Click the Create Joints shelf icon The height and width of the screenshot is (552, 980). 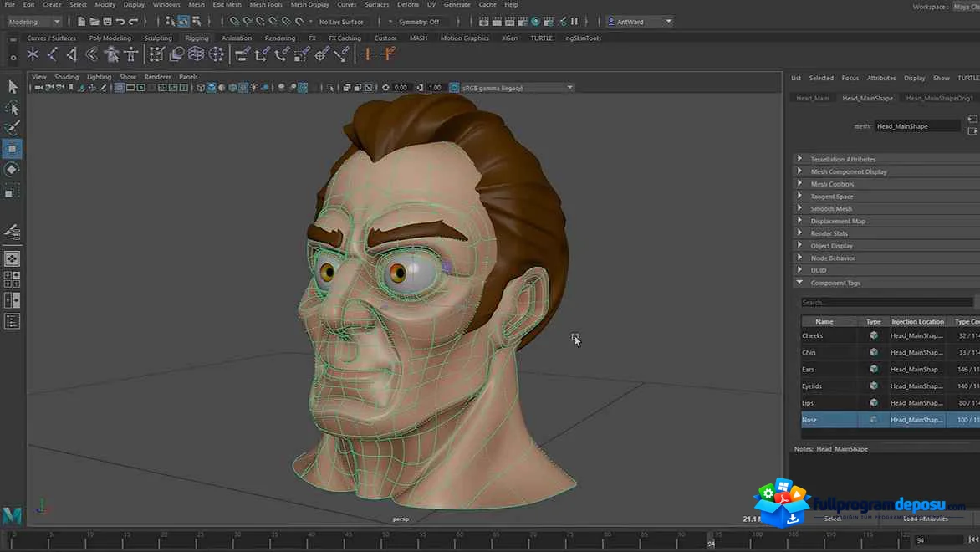[53, 54]
